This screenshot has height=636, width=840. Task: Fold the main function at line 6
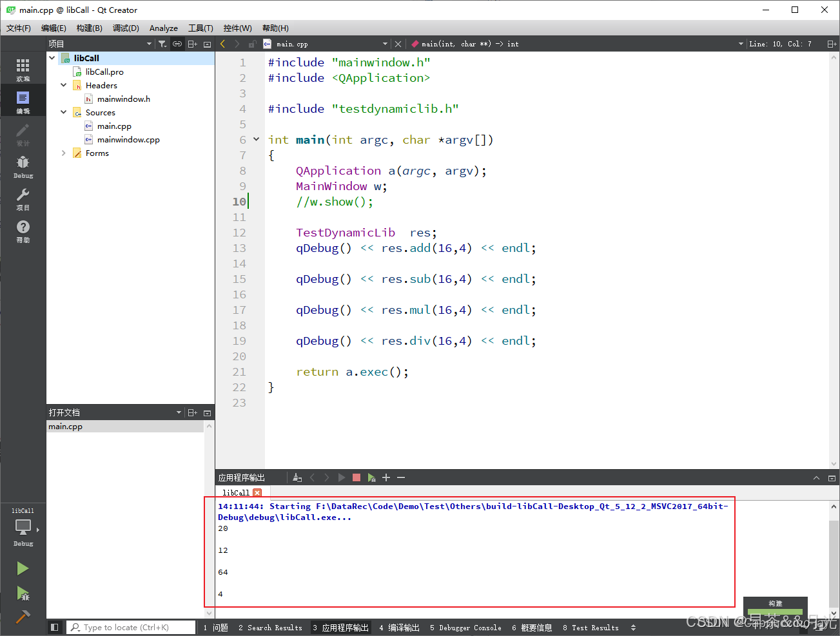[x=256, y=139]
